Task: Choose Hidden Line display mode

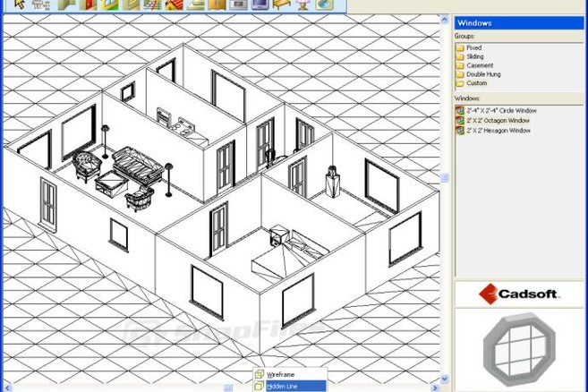Action: click(282, 387)
